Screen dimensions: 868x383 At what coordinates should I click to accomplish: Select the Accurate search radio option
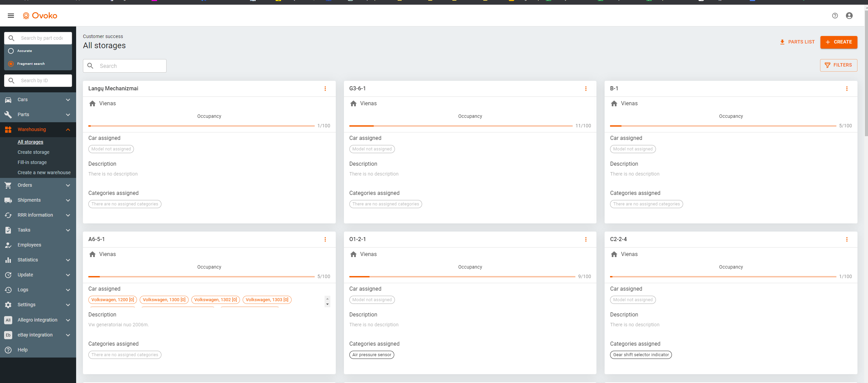pyautogui.click(x=11, y=51)
